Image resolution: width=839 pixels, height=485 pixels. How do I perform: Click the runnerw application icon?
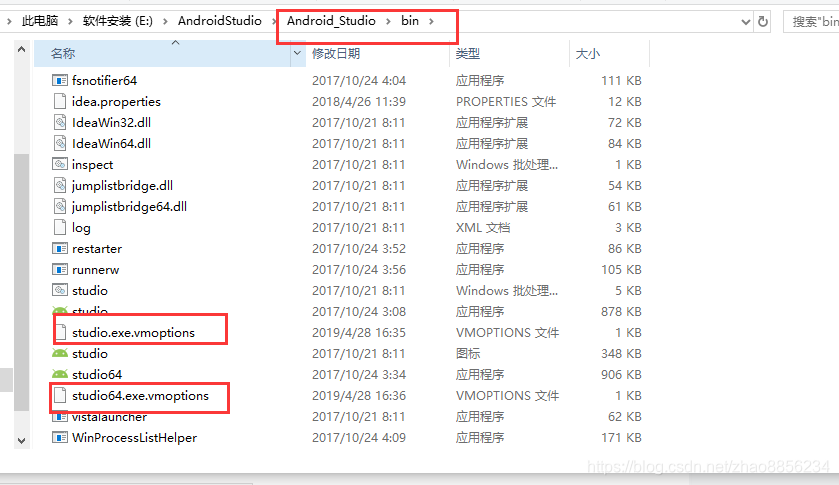(x=60, y=269)
